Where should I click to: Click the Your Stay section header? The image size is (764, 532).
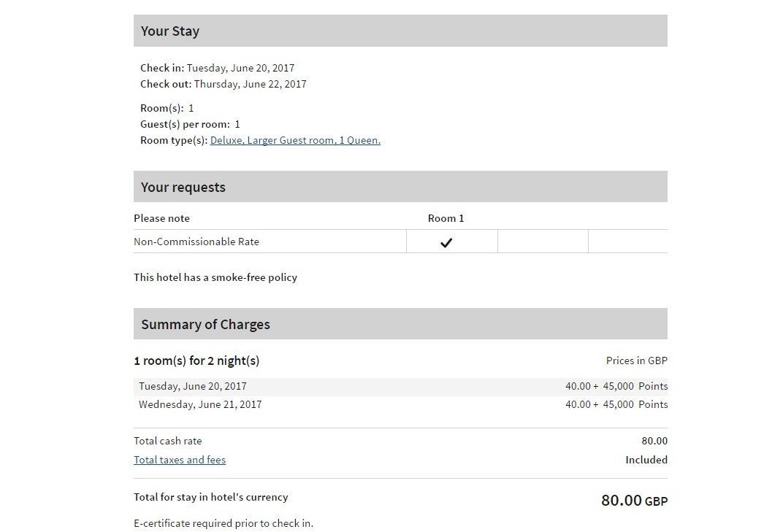click(x=400, y=31)
